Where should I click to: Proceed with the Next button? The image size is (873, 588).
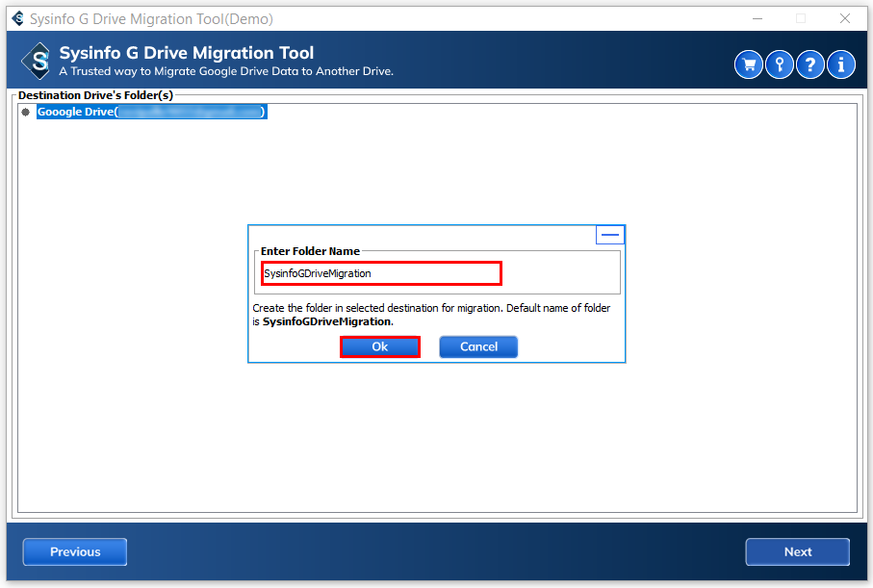coord(797,551)
